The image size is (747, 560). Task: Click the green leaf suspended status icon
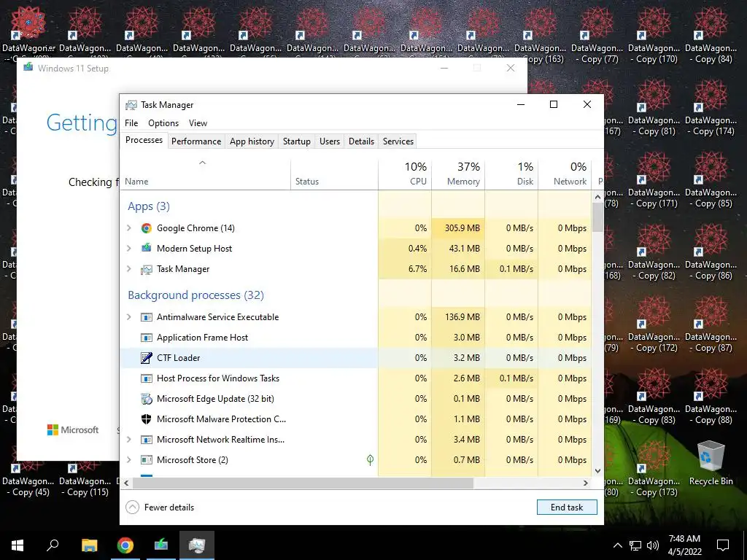point(370,459)
